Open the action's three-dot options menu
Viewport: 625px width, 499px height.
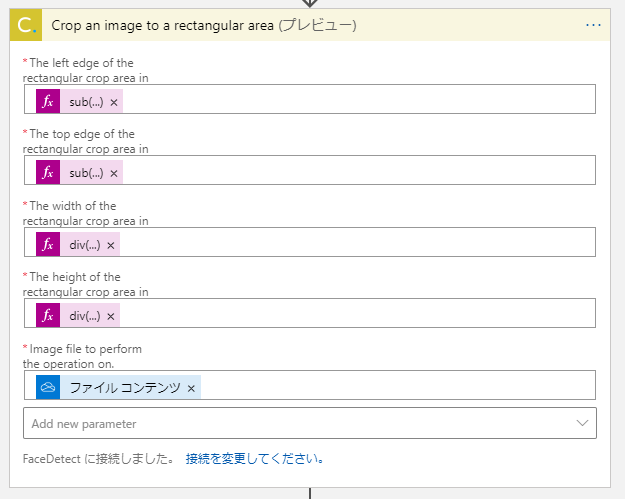[x=593, y=25]
